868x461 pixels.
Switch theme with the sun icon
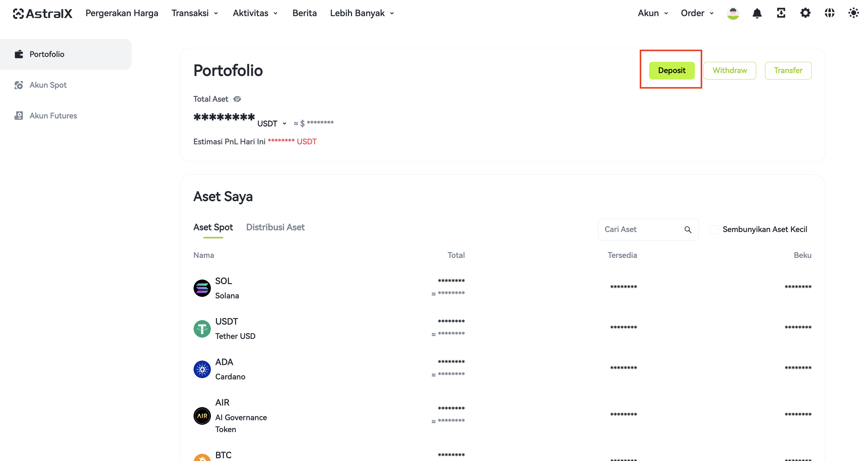[x=853, y=13]
